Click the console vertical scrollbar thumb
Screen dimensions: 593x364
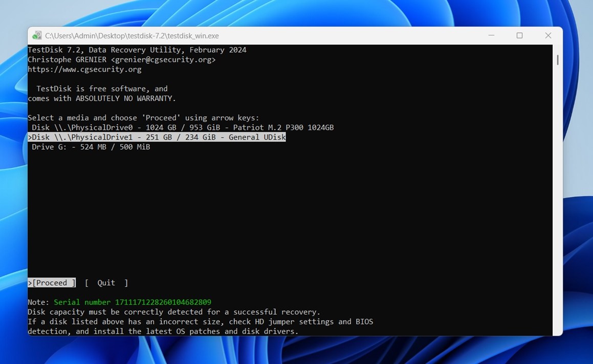(558, 60)
